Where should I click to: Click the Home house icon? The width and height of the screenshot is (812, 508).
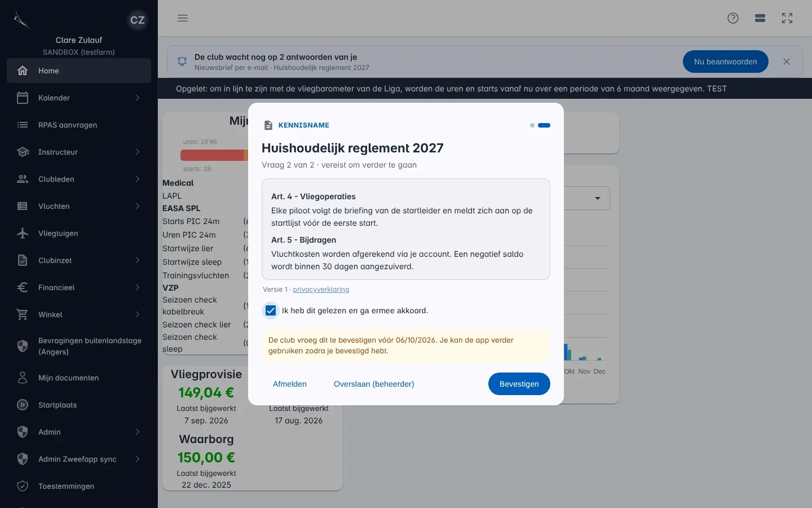click(23, 71)
